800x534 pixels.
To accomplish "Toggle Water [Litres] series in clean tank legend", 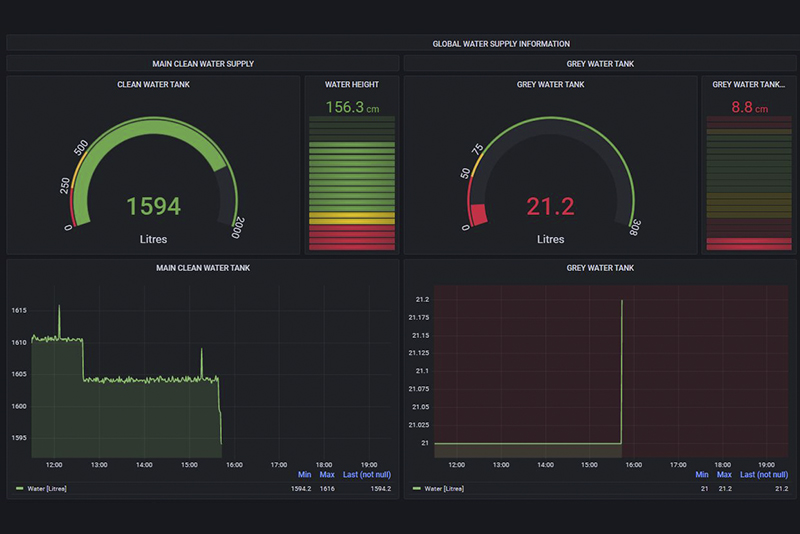I will click(47, 489).
